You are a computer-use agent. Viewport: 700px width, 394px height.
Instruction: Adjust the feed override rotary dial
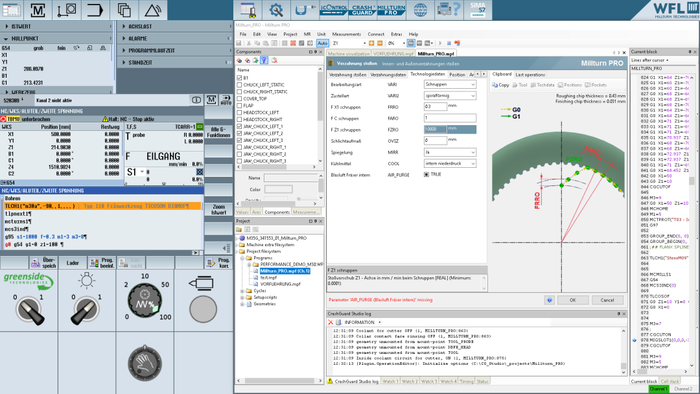[x=145, y=299]
